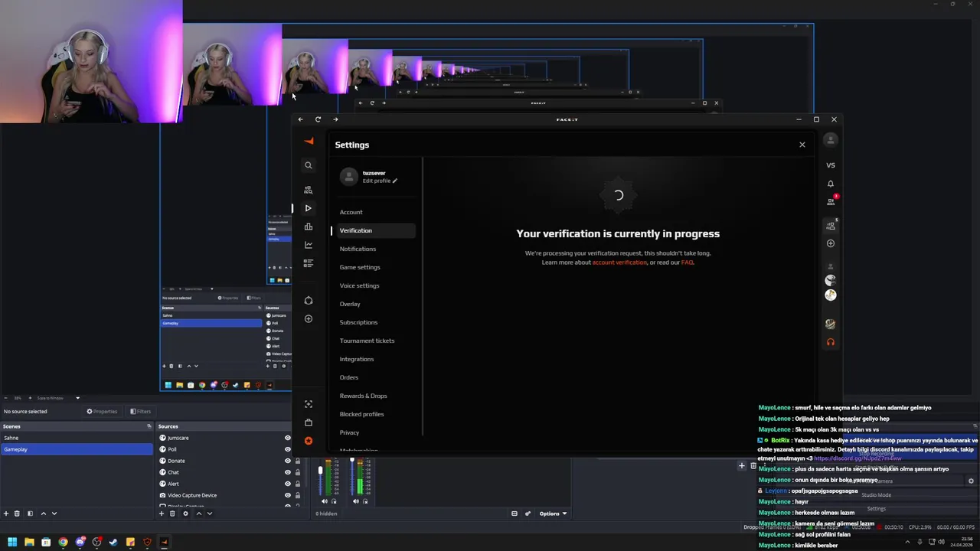
Task: Click the FACEIT focus-frame icon in sidebar
Action: tap(309, 404)
